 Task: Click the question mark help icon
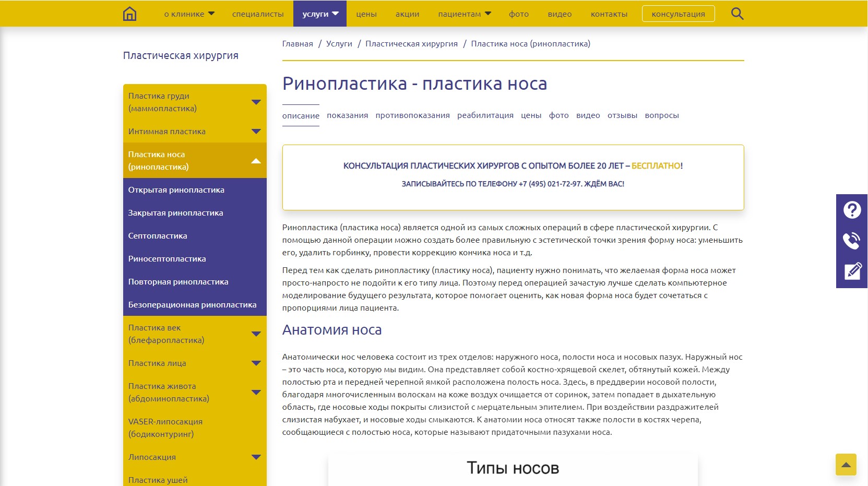tap(852, 210)
